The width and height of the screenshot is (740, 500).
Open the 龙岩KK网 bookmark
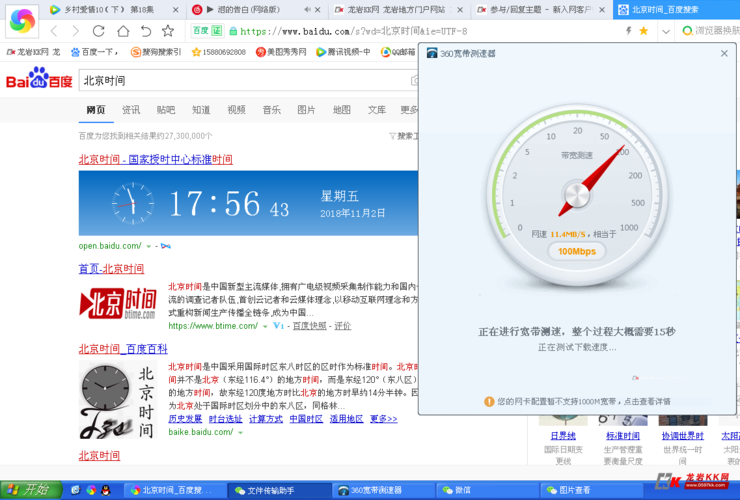click(x=34, y=52)
